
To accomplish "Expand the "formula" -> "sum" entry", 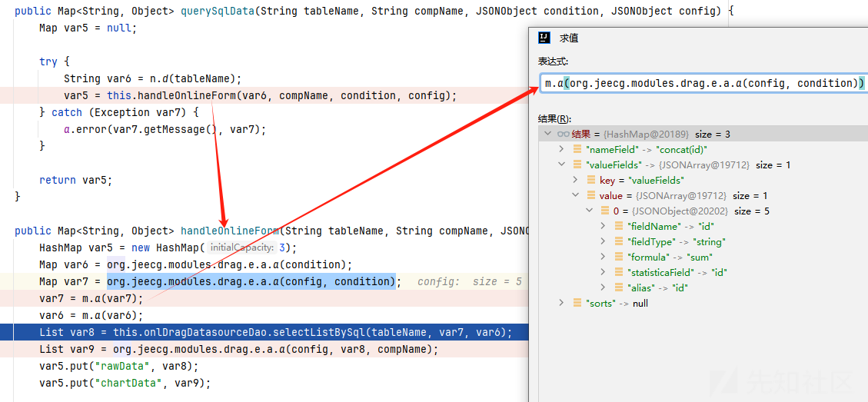I will click(604, 257).
